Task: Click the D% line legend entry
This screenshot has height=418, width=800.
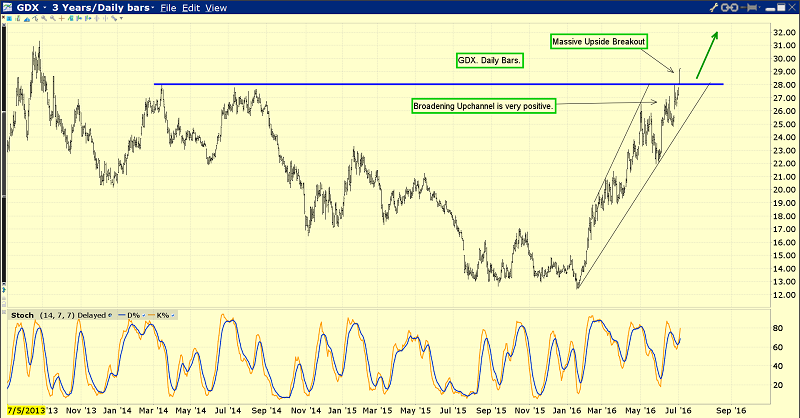Action: coord(132,315)
